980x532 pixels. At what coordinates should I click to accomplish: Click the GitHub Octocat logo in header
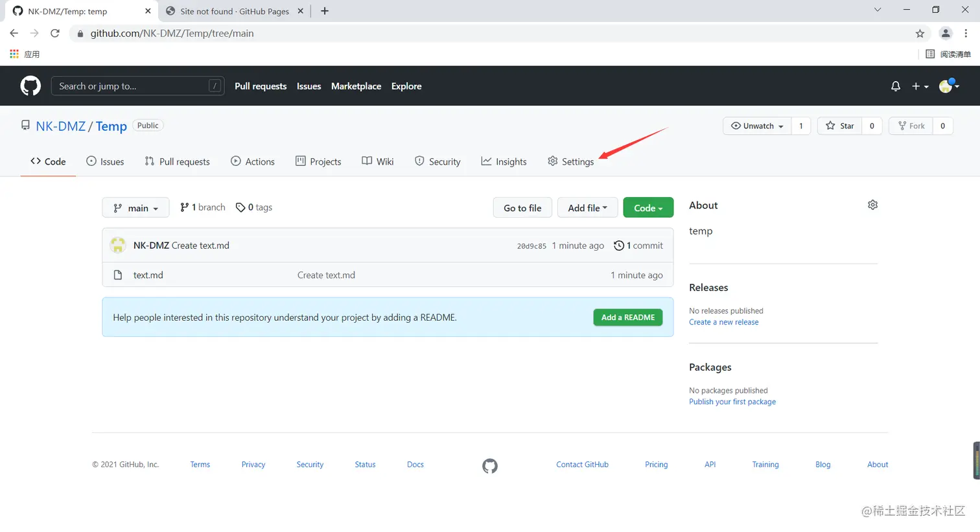30,86
